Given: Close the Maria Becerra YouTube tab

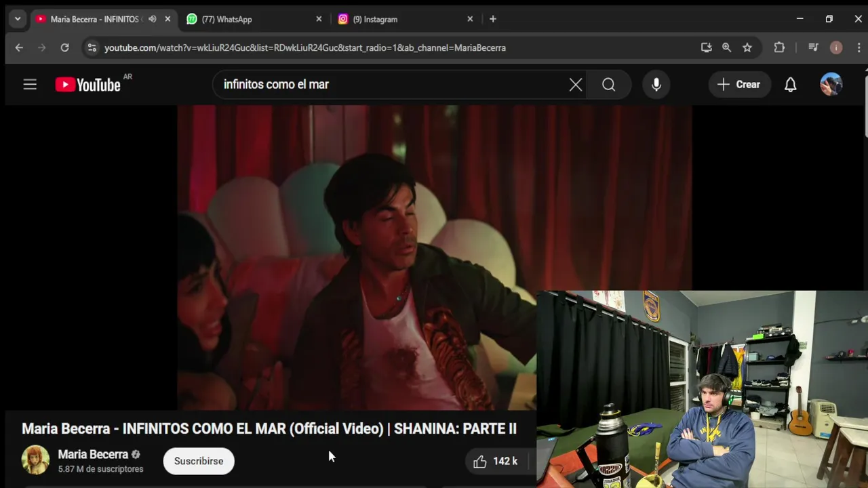Looking at the screenshot, I should [167, 19].
